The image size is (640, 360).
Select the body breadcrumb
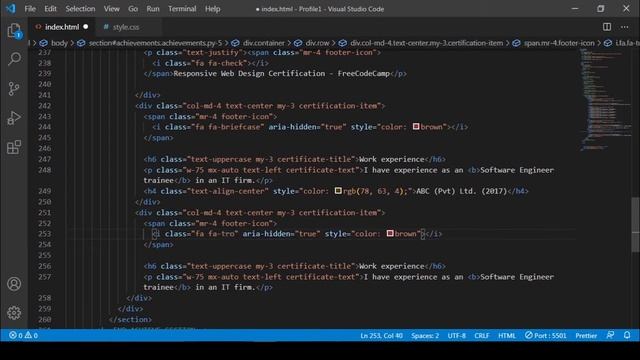pos(59,43)
